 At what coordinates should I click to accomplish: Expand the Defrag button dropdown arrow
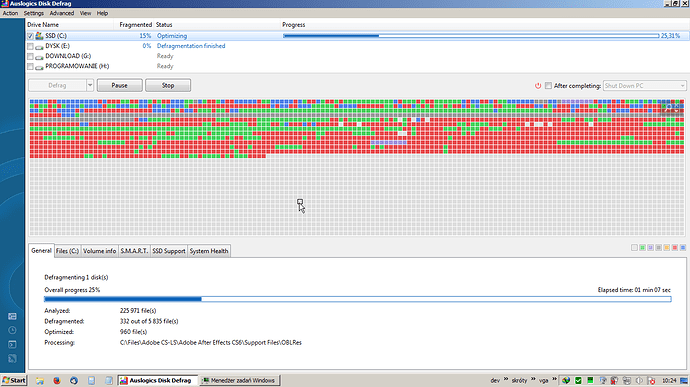90,85
